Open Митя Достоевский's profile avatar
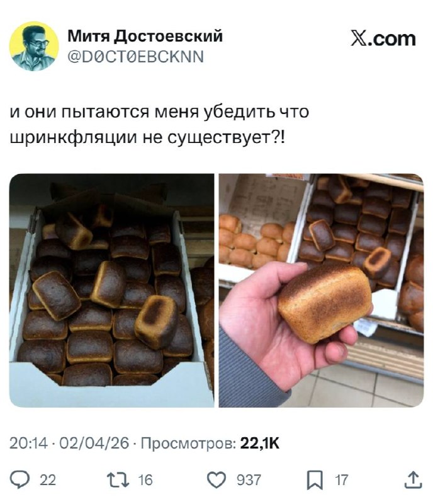This screenshot has width=433, height=504. 34,46
